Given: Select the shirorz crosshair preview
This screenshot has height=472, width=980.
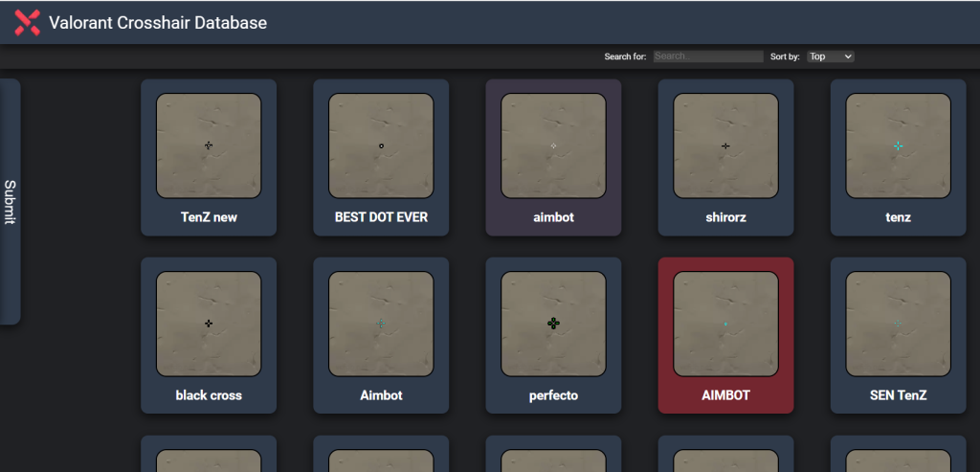Looking at the screenshot, I should point(725,146).
